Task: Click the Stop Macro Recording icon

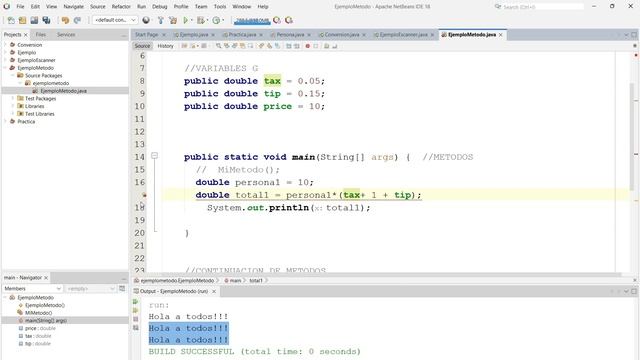Action: coord(316,46)
